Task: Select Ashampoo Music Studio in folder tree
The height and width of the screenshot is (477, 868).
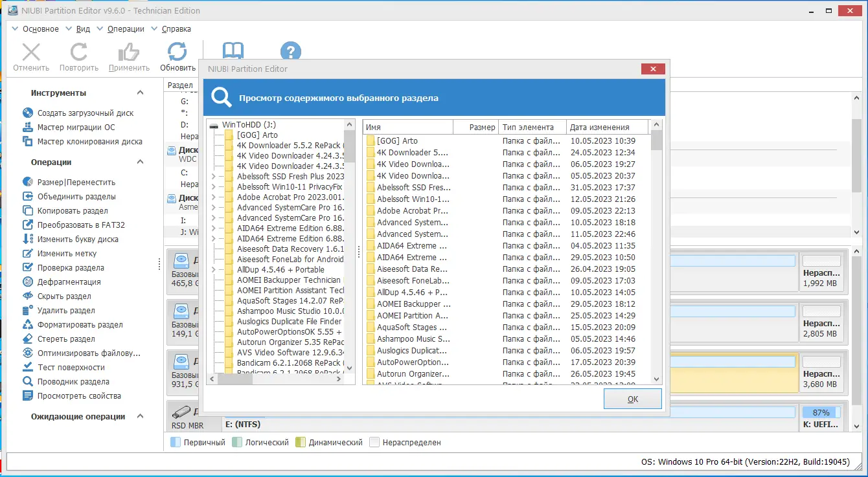Action: 290,311
